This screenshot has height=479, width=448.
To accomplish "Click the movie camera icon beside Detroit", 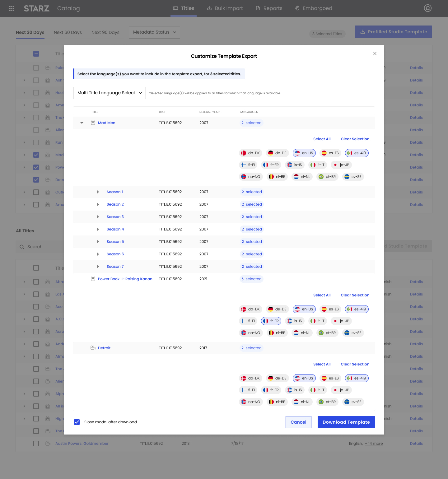I will (x=93, y=348).
